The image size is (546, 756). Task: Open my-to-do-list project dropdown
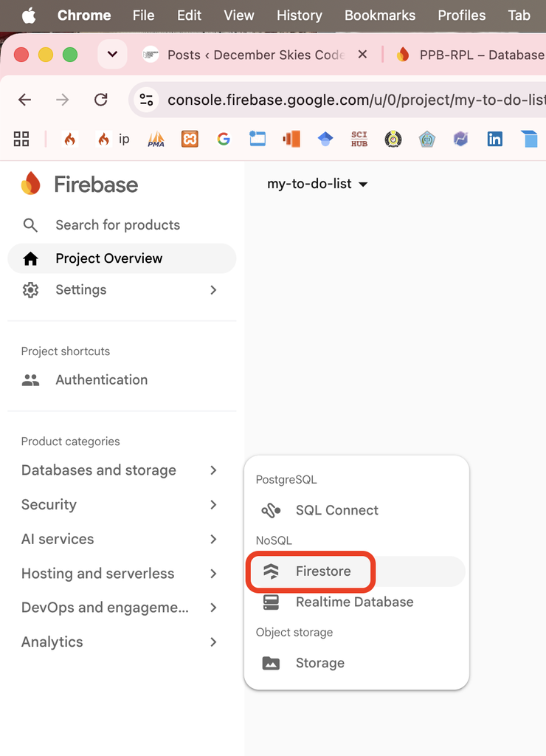(x=317, y=184)
